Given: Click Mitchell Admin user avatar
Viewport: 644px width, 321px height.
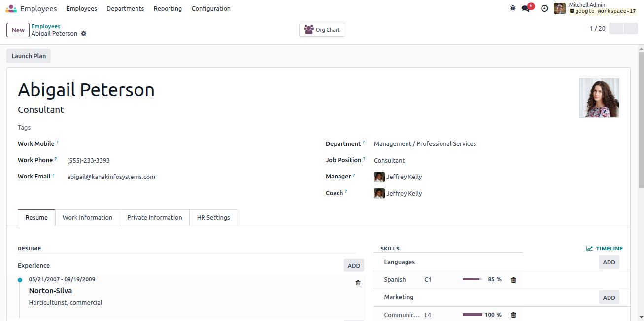Looking at the screenshot, I should pyautogui.click(x=560, y=8).
